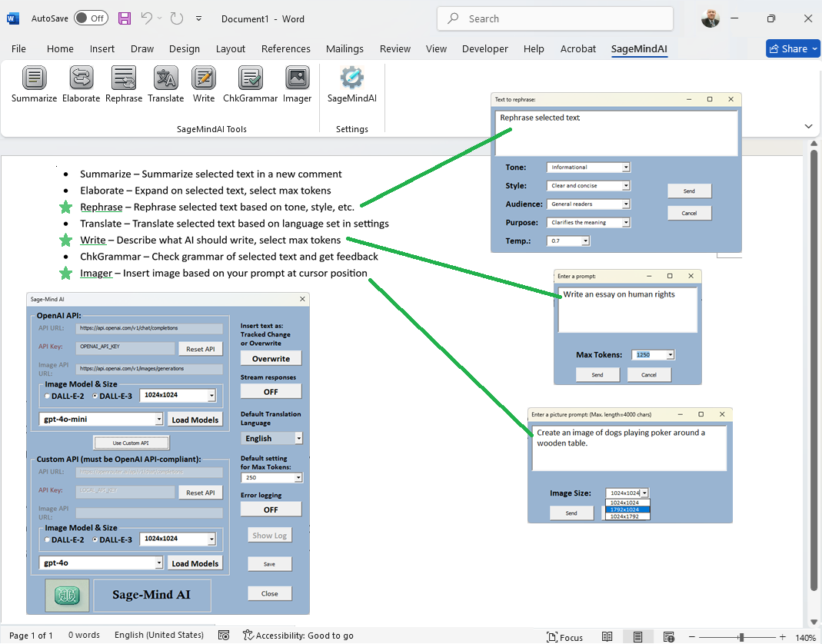Click the Save icon in title bar
The image size is (822, 644).
(125, 18)
